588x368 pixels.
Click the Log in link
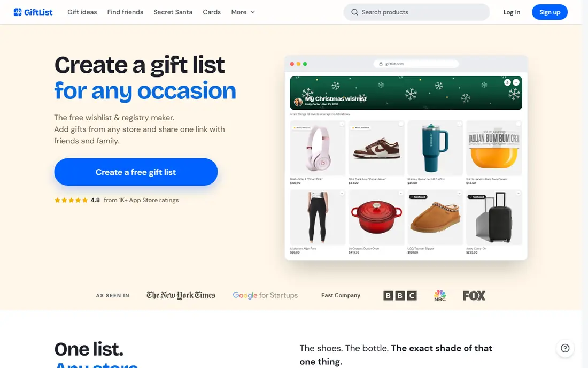512,12
